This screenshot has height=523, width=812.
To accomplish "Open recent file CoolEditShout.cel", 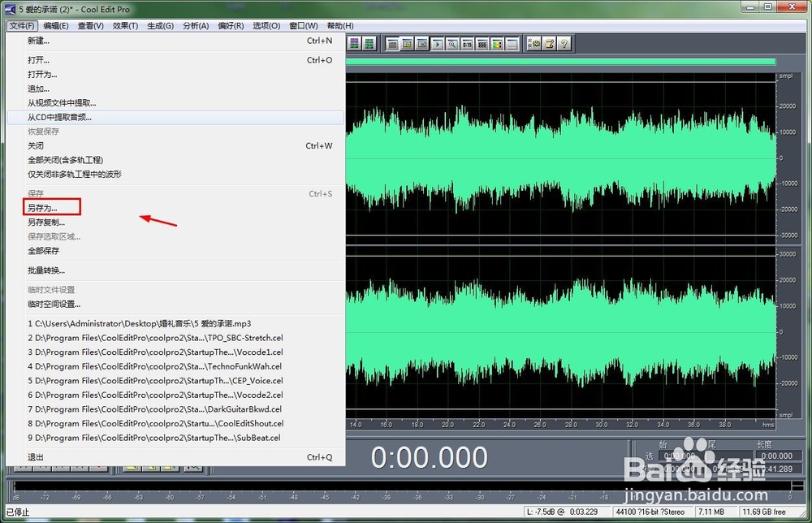I will (176, 424).
